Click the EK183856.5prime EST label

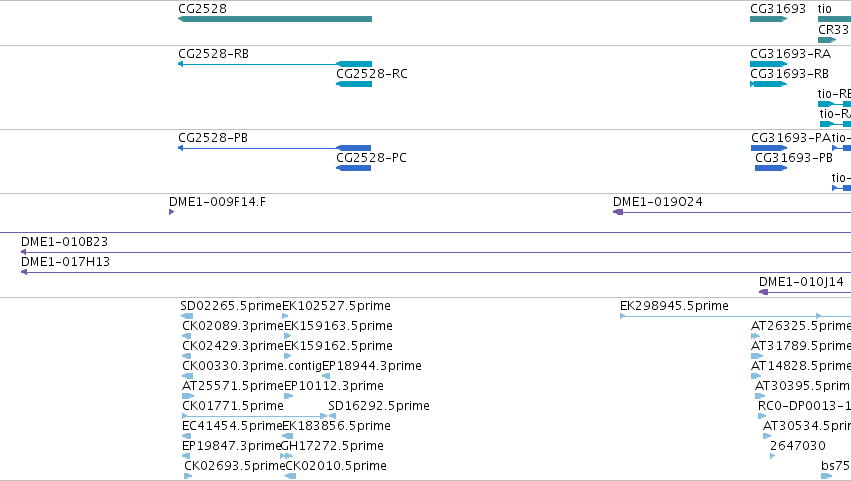tap(336, 426)
